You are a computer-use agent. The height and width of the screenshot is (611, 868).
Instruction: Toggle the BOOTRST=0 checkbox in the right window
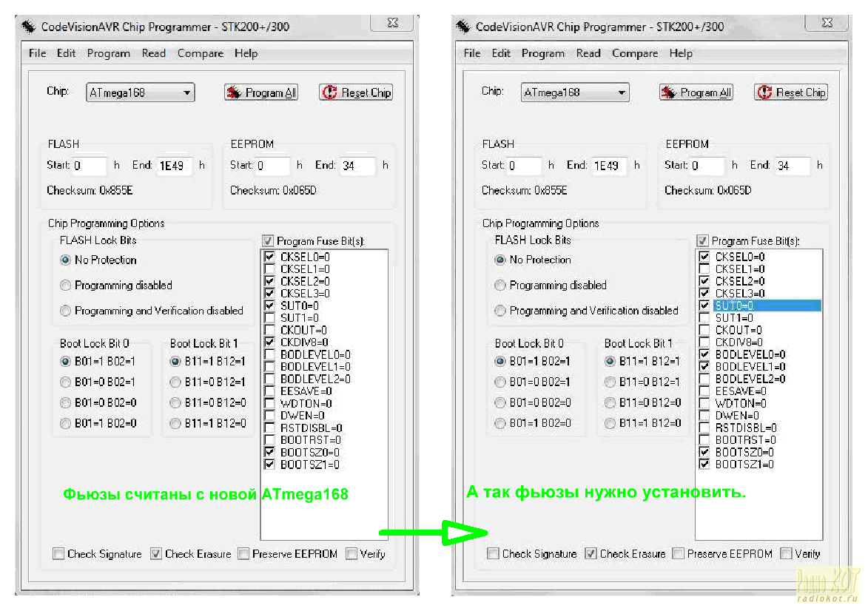click(704, 439)
